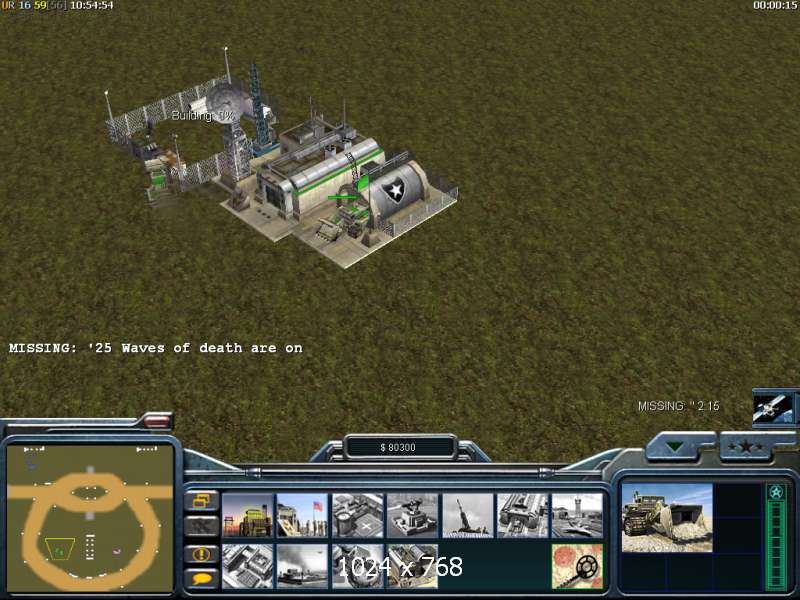Activate the mine detector clear mines icon

click(577, 566)
